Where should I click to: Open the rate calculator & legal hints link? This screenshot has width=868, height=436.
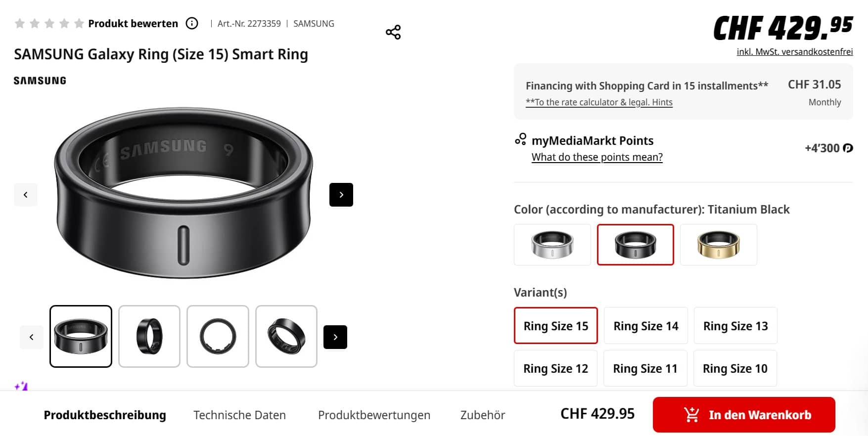pos(599,102)
